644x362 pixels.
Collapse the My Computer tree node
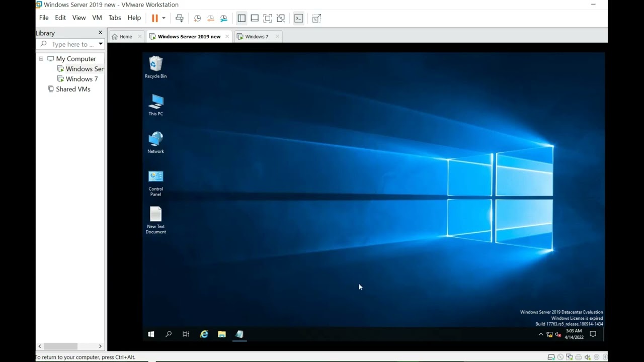click(41, 58)
